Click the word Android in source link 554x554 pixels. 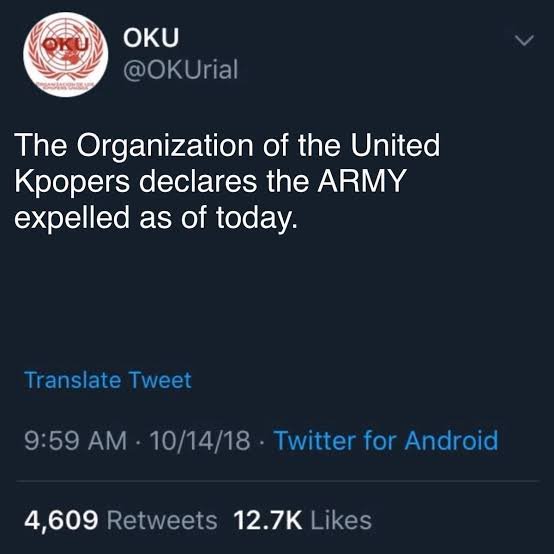(451, 441)
